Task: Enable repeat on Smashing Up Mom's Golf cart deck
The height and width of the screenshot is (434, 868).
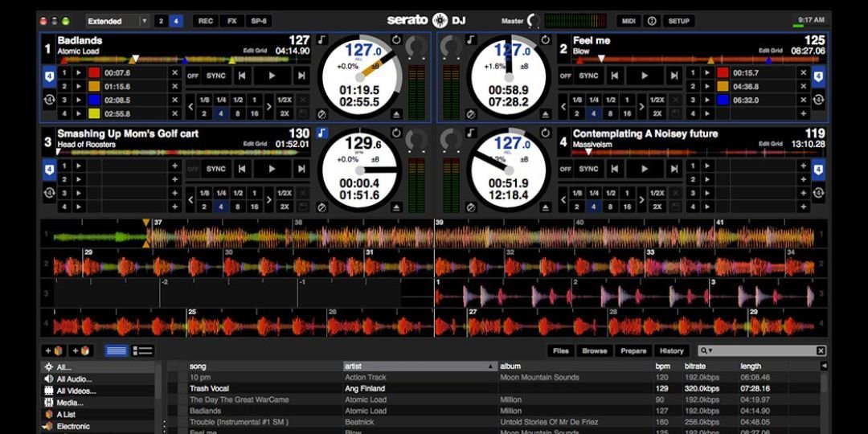Action: coord(396,133)
